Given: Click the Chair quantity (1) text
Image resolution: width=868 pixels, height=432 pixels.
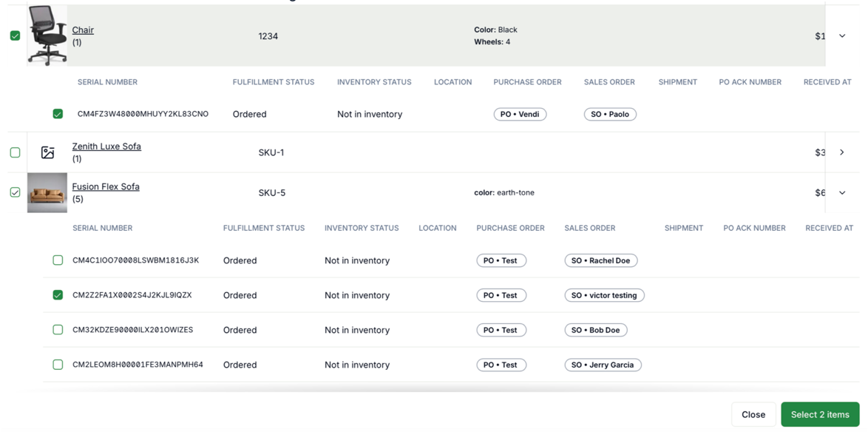Looking at the screenshot, I should click(77, 42).
